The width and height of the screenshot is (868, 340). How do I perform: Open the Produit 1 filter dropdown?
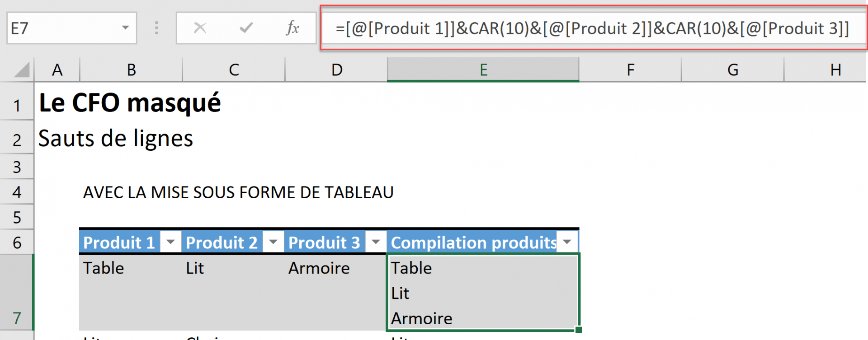tap(170, 242)
